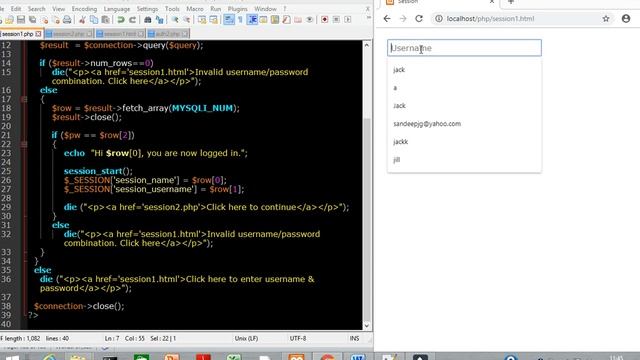Viewport: 640px width, 360px height.
Task: Focus the Username input field
Action: 464,48
